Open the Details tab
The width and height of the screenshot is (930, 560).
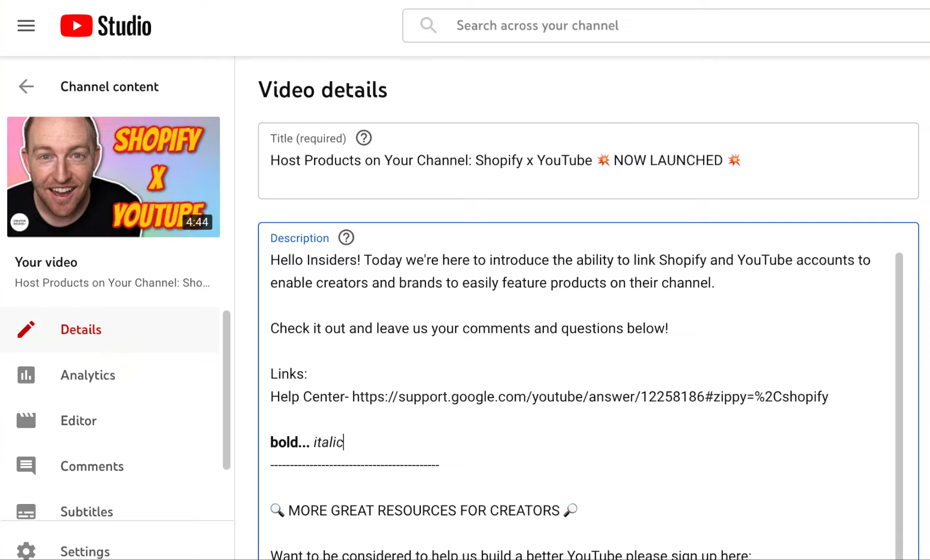(x=110, y=329)
